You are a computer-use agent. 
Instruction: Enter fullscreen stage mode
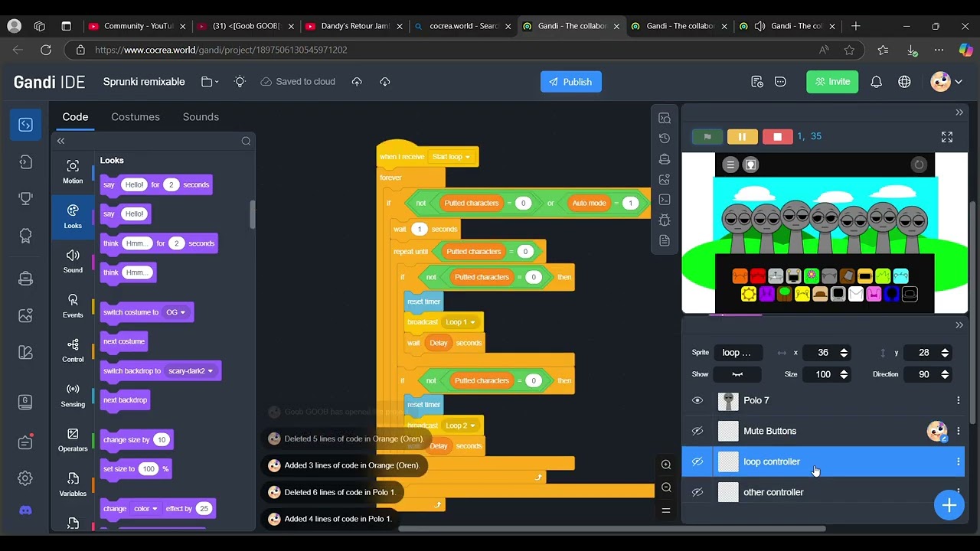[947, 137]
